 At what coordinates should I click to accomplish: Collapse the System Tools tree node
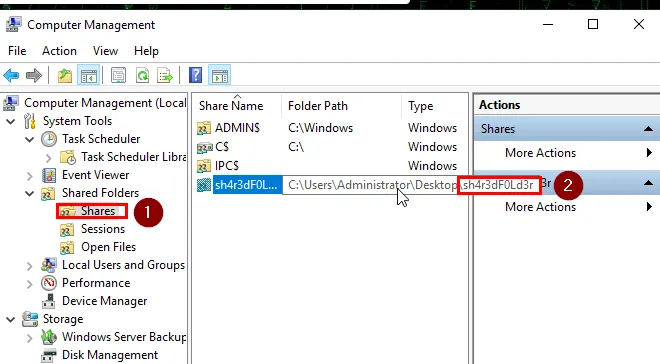(11, 122)
